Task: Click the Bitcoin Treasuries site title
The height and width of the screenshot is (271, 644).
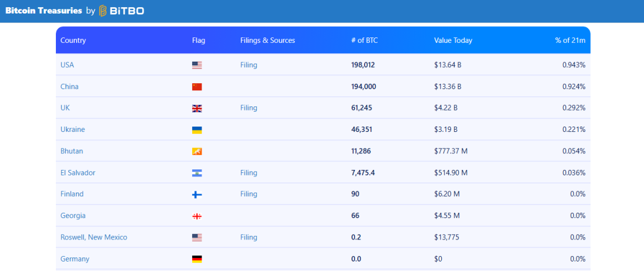Action: [x=44, y=11]
